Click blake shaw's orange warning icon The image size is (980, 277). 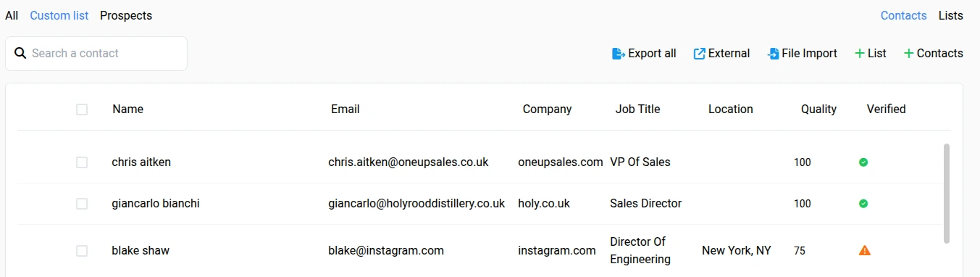click(x=865, y=250)
